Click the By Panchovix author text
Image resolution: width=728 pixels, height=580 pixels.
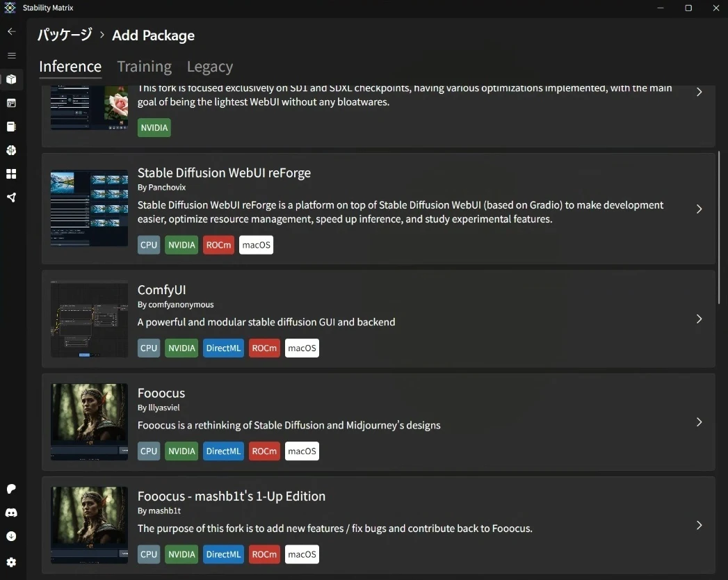161,187
